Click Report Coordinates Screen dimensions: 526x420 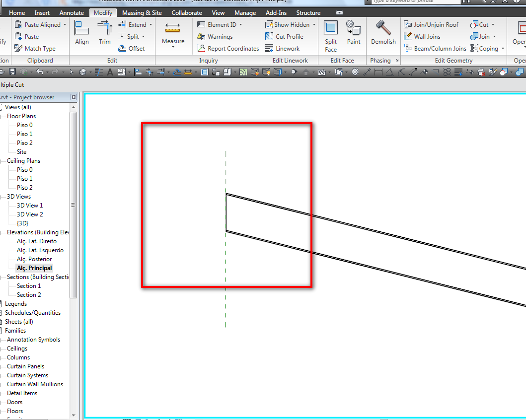pos(228,49)
